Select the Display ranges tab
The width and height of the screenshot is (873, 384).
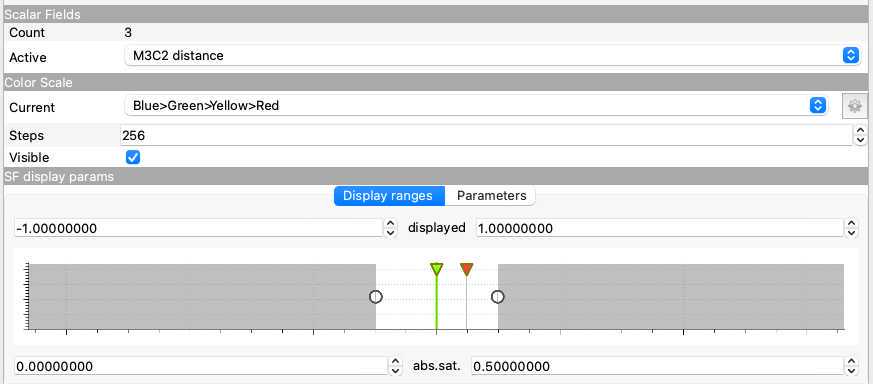pyautogui.click(x=389, y=196)
